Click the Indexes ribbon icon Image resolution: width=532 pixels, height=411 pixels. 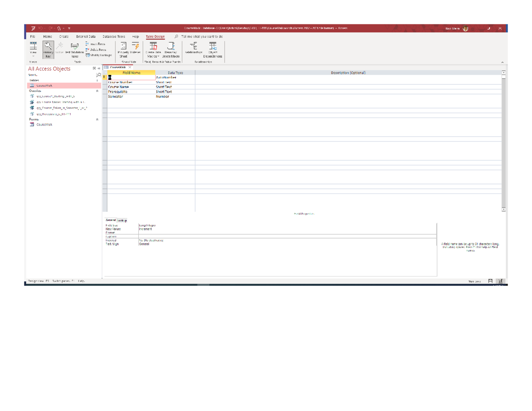tap(135, 49)
